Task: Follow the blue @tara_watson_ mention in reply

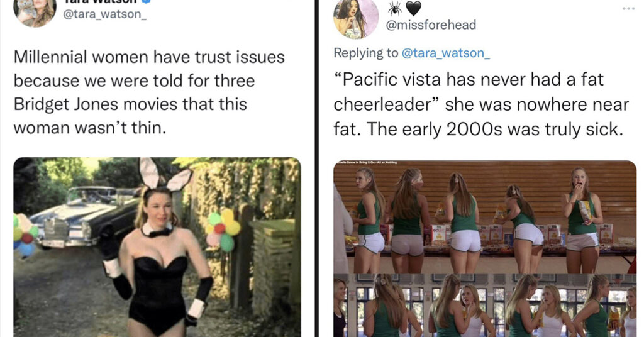Action: pyautogui.click(x=446, y=53)
